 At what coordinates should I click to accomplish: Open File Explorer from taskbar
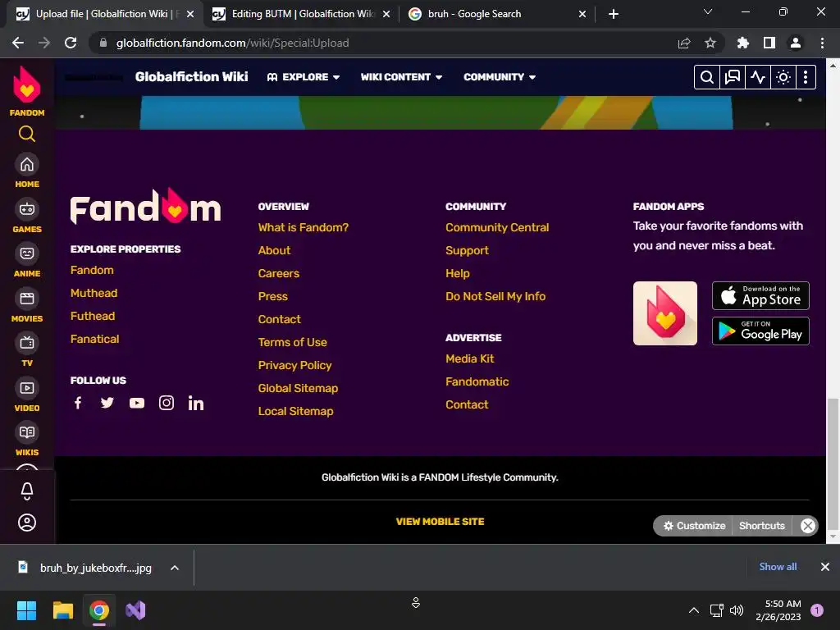[62, 610]
